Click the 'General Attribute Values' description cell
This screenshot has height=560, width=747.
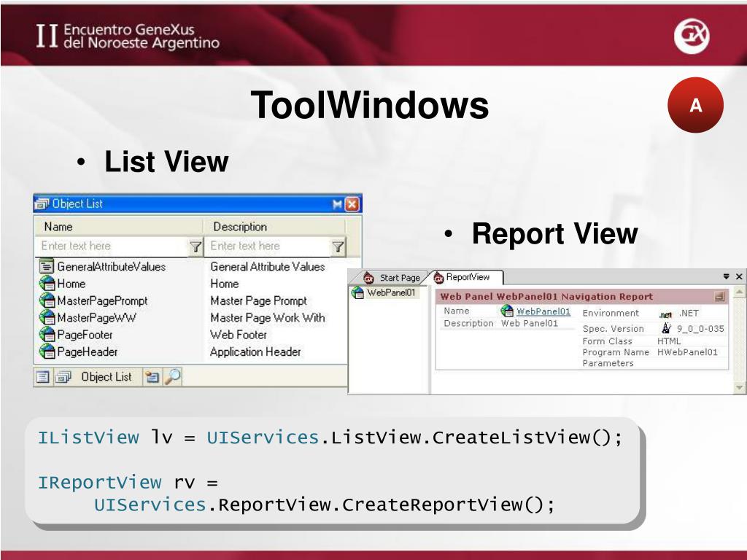click(x=267, y=267)
